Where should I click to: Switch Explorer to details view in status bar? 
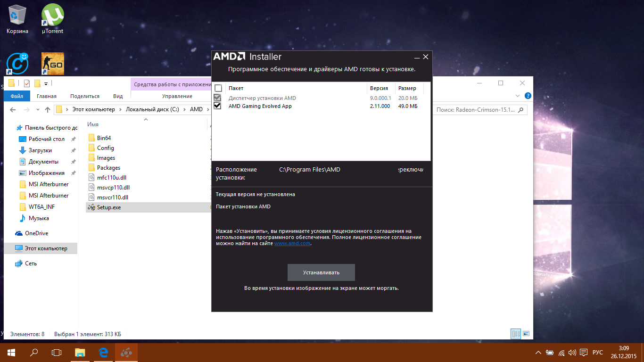click(516, 334)
